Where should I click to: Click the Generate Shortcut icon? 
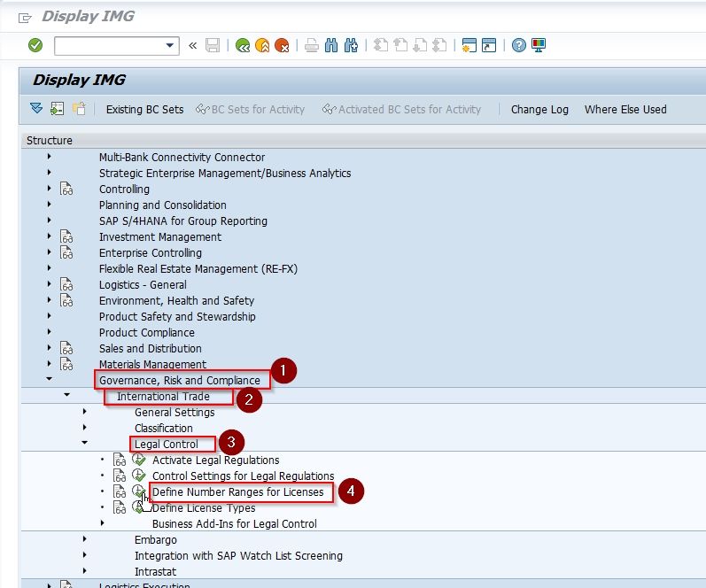[488, 45]
